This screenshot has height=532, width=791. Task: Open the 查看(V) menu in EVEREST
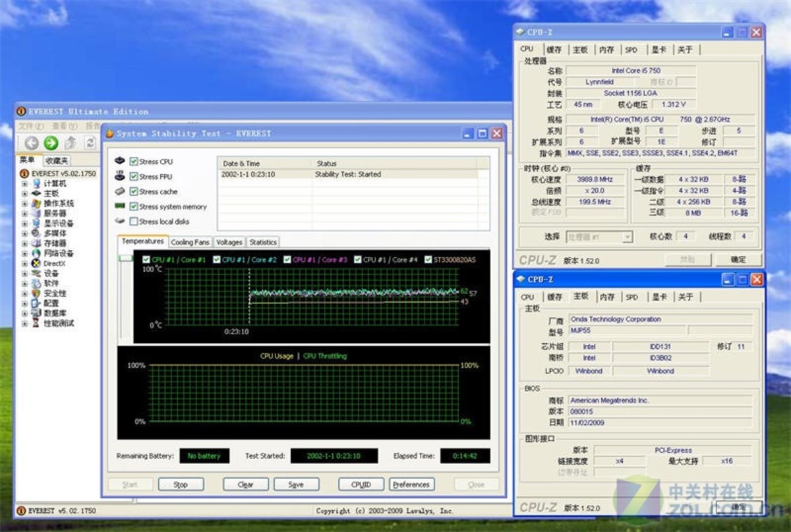(64, 125)
